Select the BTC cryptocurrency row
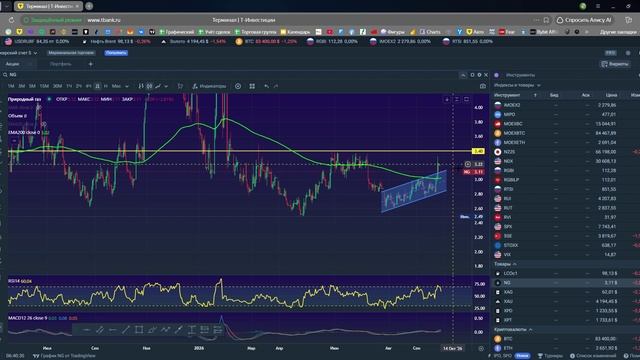640x360 pixels. [566, 339]
